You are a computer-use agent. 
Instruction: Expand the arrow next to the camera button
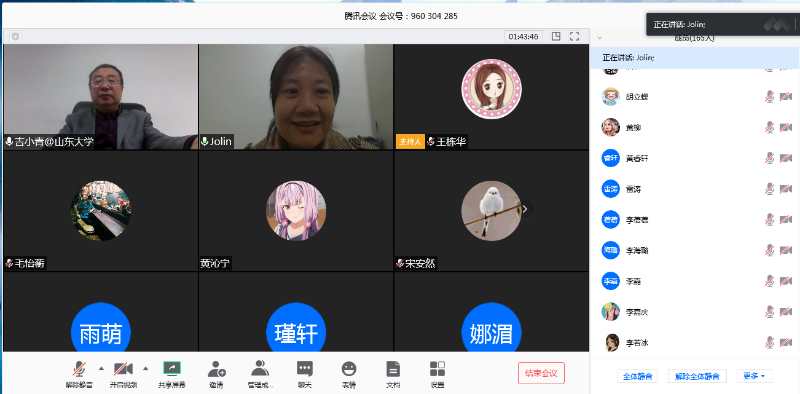click(145, 368)
